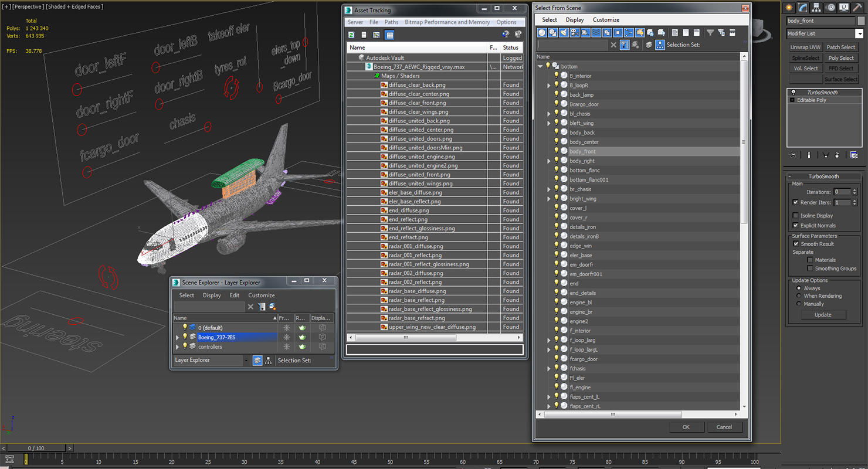The height and width of the screenshot is (469, 868).
Task: Switch to sort by hierarchy view icon
Action: click(660, 45)
